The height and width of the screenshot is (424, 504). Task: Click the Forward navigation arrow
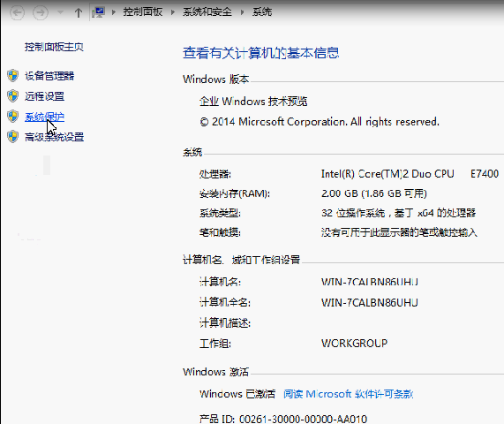(41, 13)
